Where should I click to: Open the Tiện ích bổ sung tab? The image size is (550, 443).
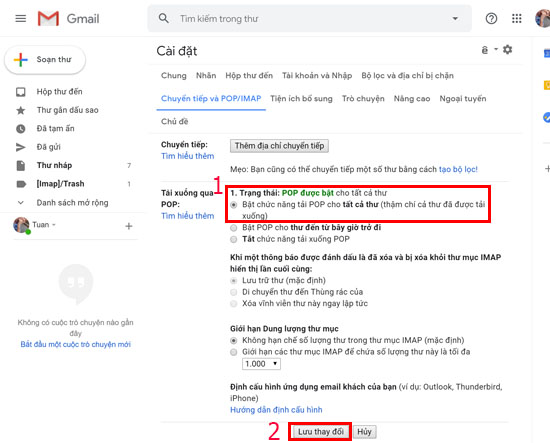click(x=301, y=99)
